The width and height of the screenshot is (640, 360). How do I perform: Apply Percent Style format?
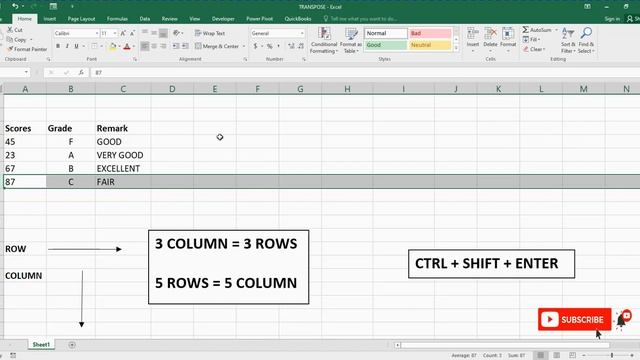[269, 46]
